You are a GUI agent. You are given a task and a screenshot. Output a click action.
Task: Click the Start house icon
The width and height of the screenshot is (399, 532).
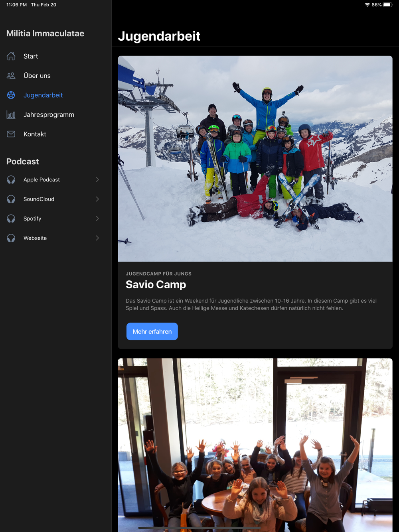click(x=11, y=56)
